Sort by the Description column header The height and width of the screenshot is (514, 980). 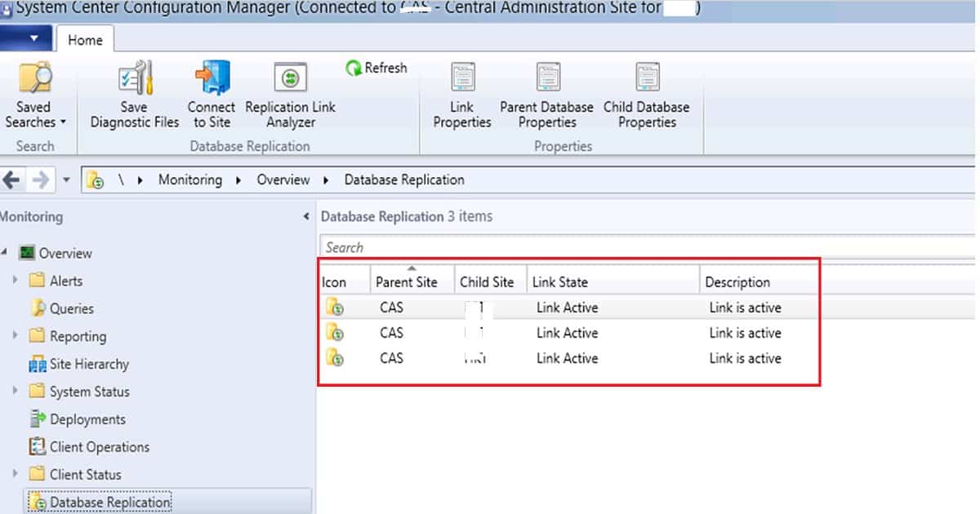tap(759, 281)
